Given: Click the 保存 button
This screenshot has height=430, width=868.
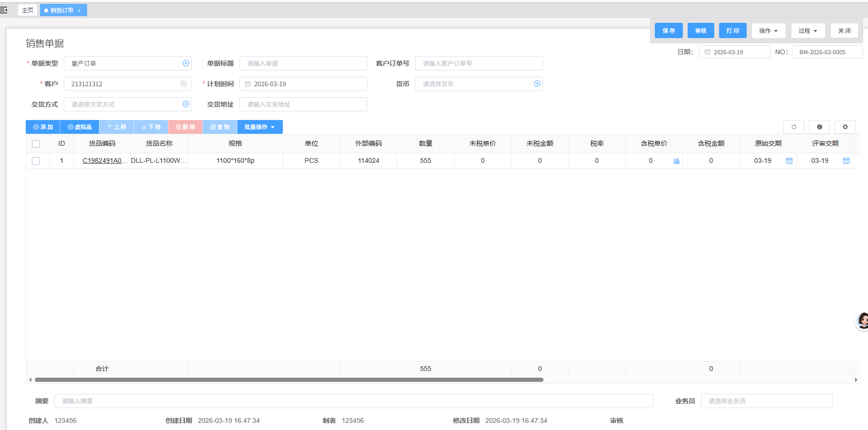Looking at the screenshot, I should (x=669, y=31).
